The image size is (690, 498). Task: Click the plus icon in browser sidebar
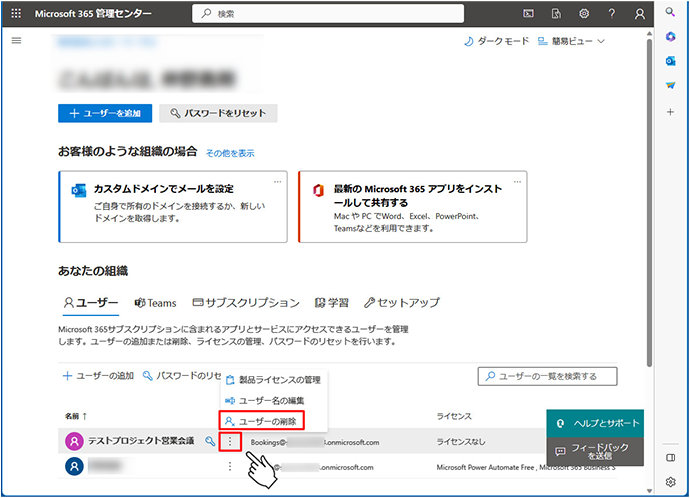(670, 112)
